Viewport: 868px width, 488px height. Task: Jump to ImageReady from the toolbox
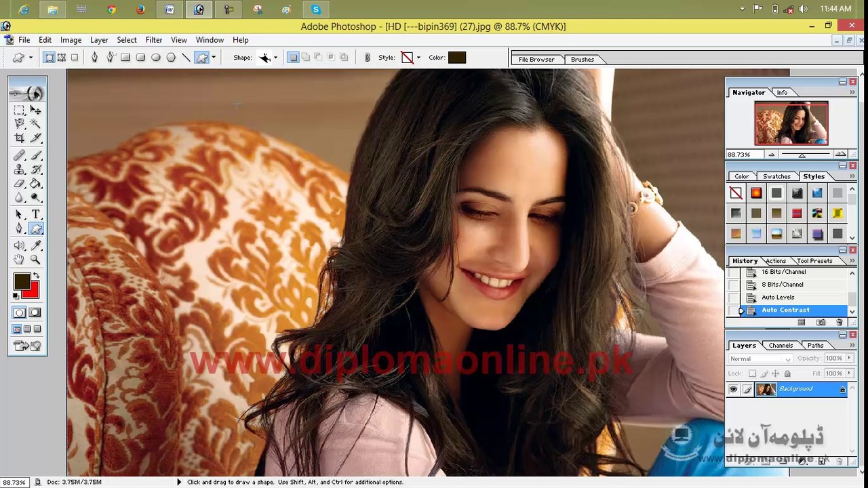tap(27, 346)
